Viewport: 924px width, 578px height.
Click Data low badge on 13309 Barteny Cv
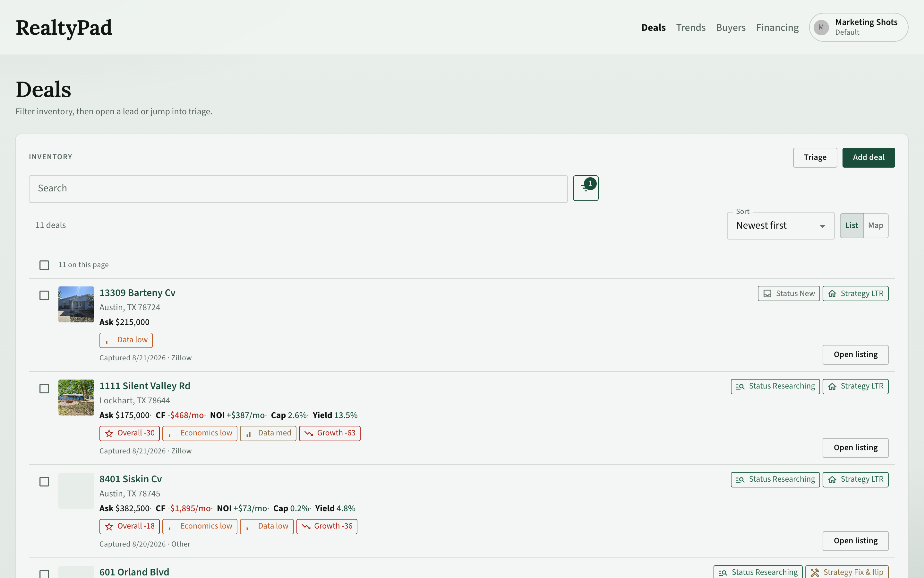click(x=126, y=340)
